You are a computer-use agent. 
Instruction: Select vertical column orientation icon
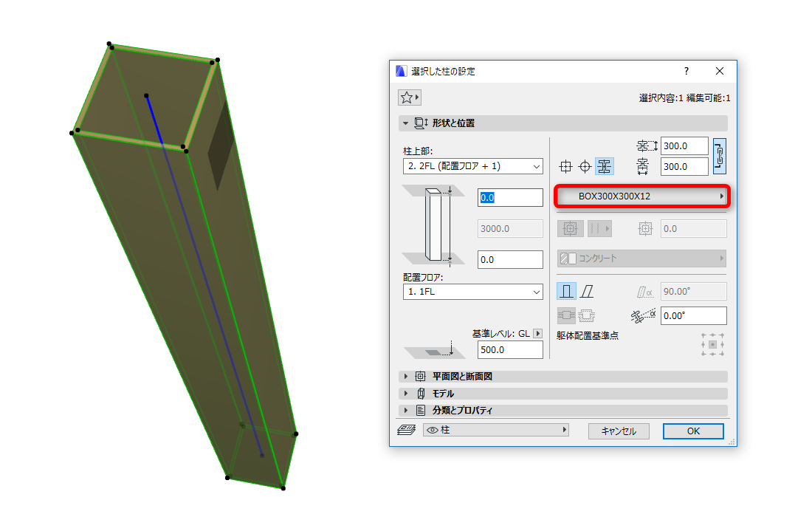566,291
